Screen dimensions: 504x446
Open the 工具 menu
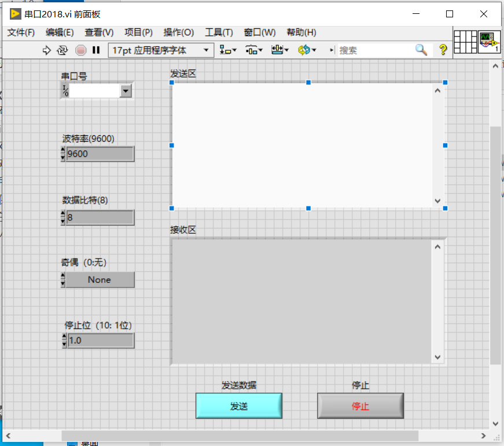pyautogui.click(x=219, y=32)
